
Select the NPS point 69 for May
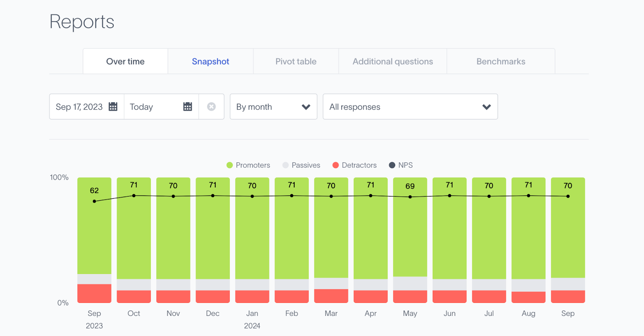point(410,197)
